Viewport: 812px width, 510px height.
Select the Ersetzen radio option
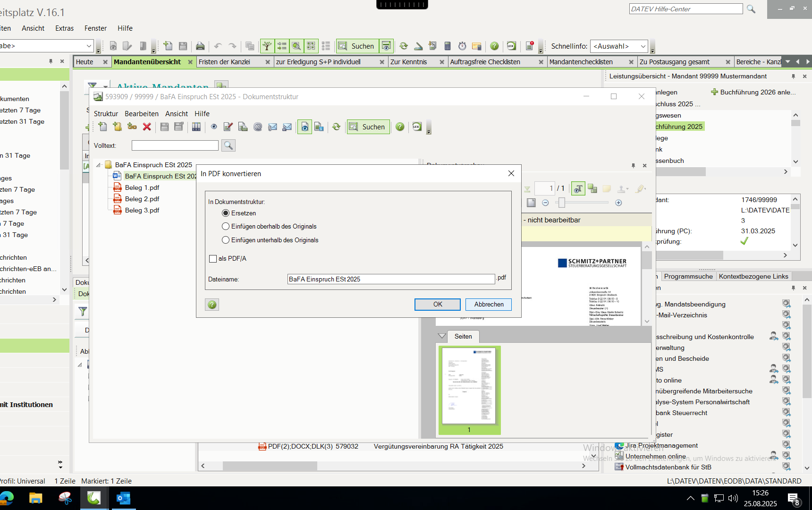[226, 213]
